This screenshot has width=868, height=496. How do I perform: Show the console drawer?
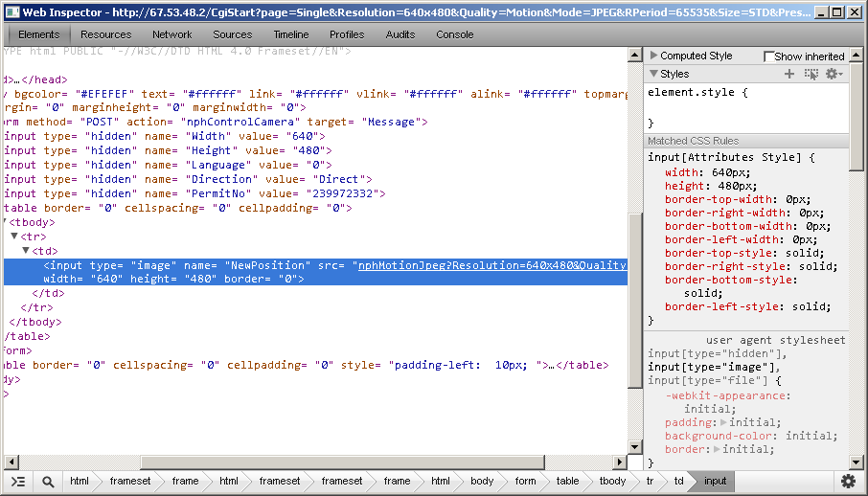coord(18,482)
